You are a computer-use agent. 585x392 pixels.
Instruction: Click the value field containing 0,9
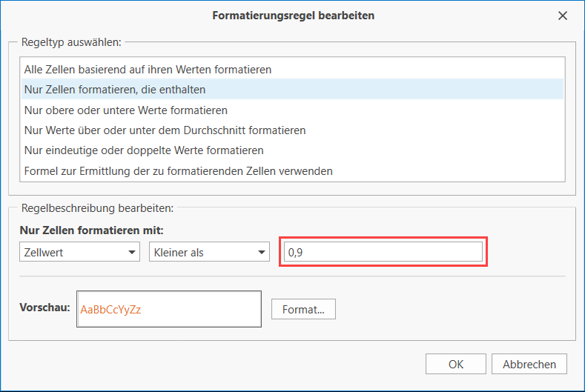point(383,253)
